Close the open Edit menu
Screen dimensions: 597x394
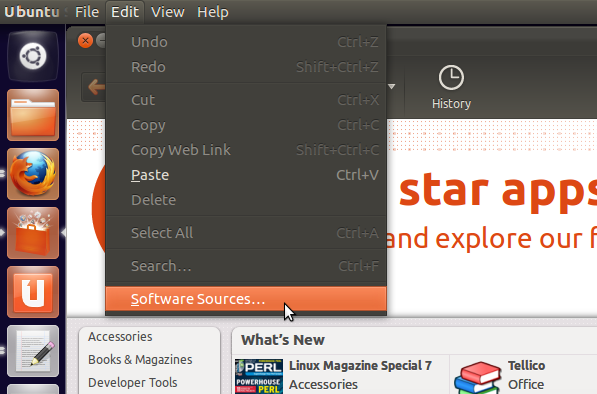pyautogui.click(x=125, y=12)
